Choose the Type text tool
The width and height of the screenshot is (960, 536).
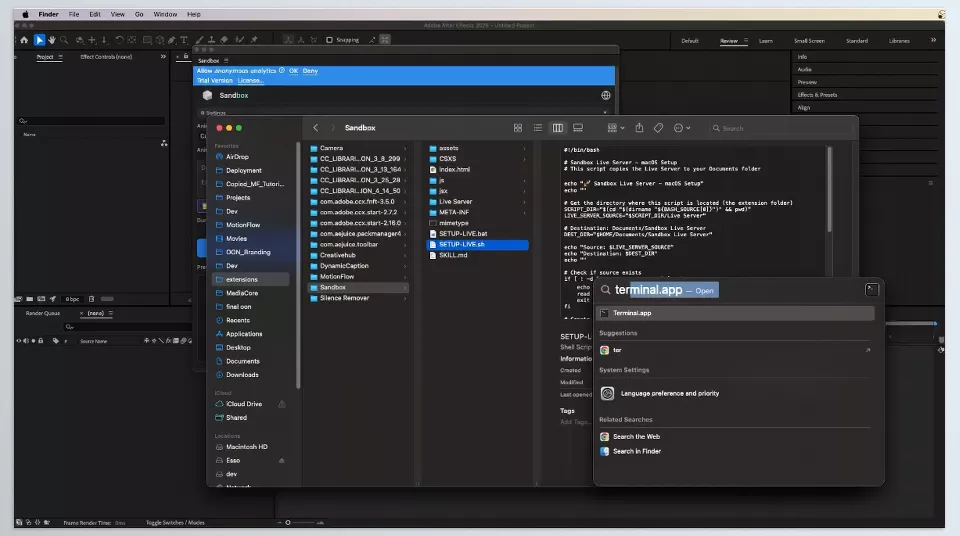(x=184, y=40)
